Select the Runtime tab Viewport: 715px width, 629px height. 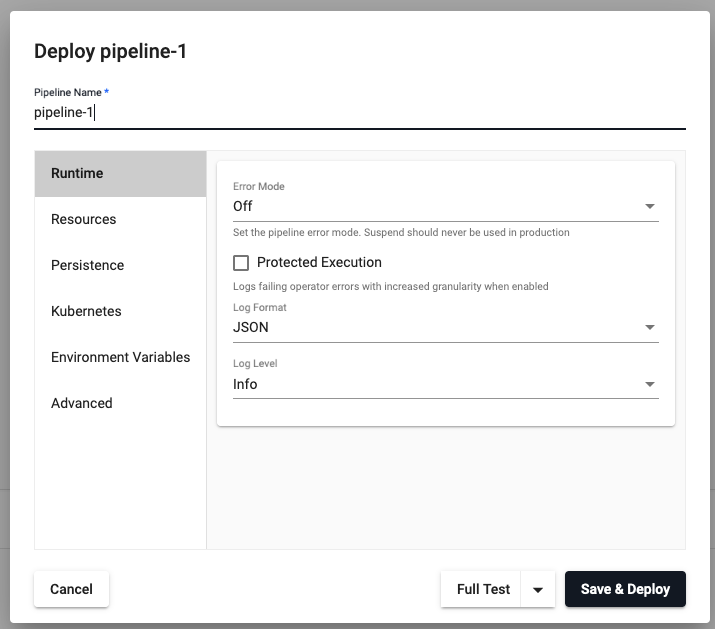point(120,174)
